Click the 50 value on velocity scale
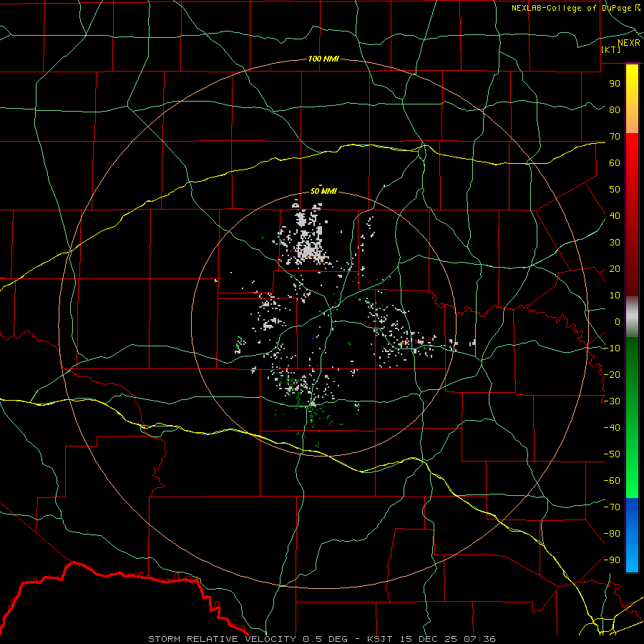Image resolution: width=644 pixels, height=644 pixels. [615, 190]
